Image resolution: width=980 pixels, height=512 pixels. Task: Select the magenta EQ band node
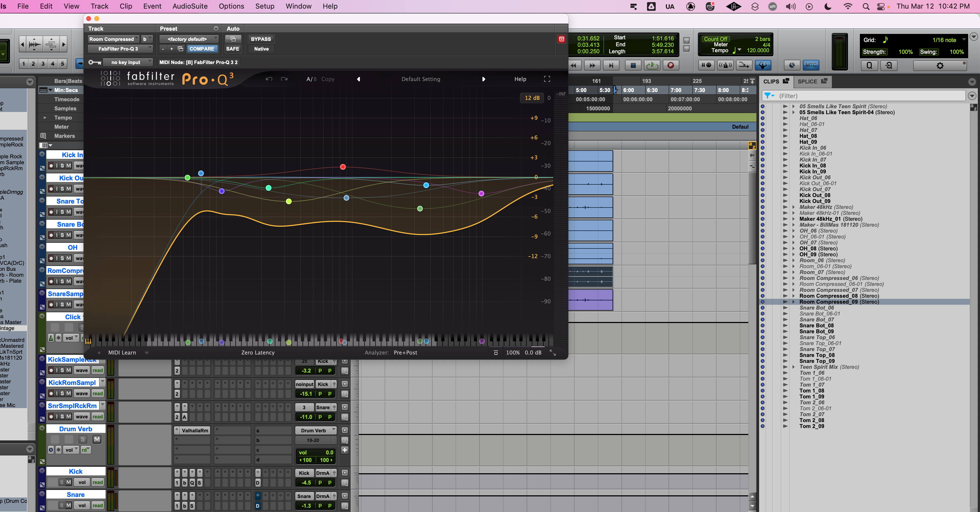481,194
